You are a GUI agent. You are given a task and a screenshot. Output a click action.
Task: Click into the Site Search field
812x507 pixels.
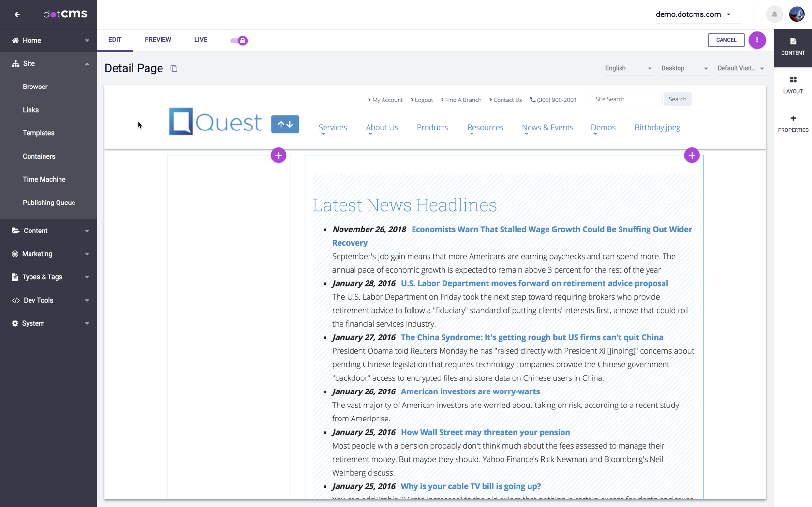click(626, 99)
